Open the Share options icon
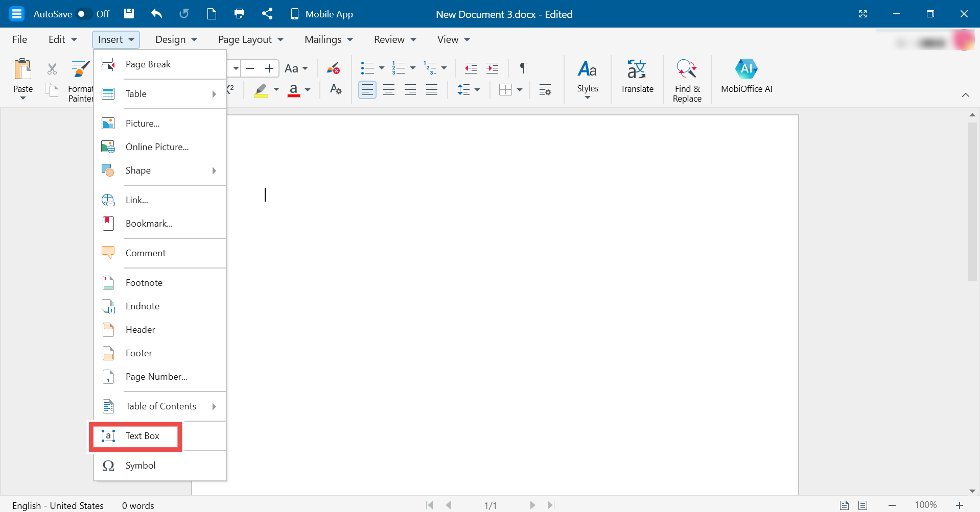This screenshot has height=512, width=980. point(267,14)
